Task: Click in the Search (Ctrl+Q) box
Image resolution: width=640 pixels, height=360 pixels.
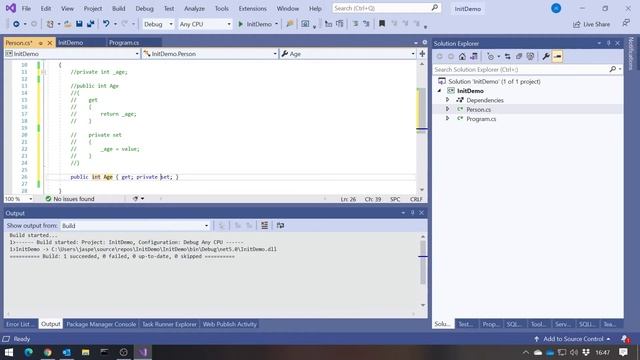Action: tap(386, 8)
